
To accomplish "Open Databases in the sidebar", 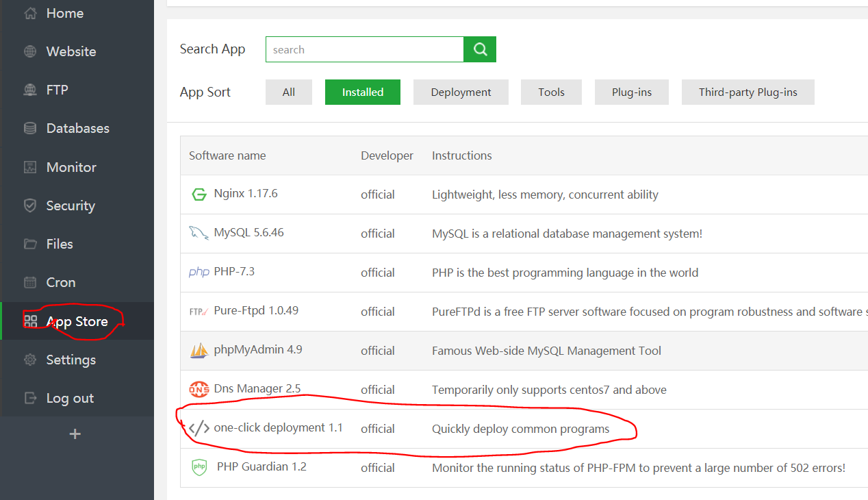I will click(77, 128).
